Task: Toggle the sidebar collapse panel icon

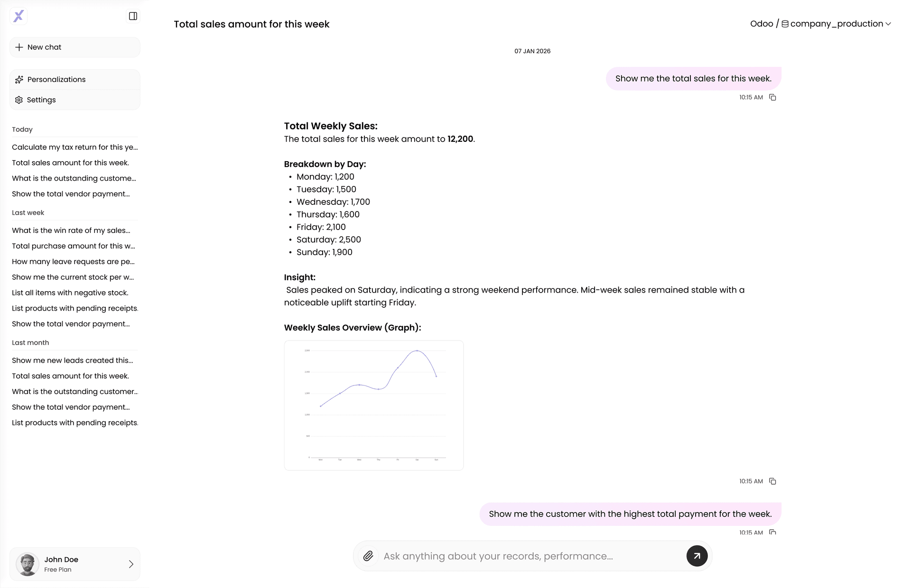Action: [133, 17]
